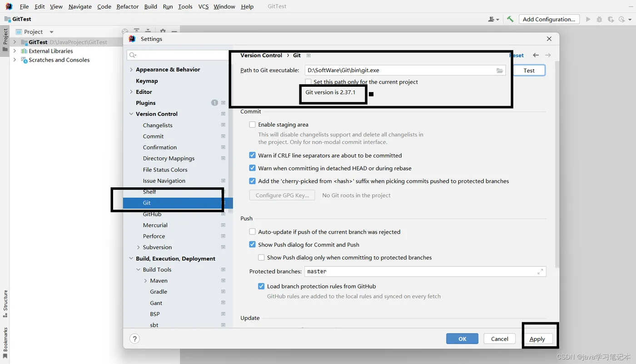
Task: Click the Configure GPG Key button
Action: point(282,195)
